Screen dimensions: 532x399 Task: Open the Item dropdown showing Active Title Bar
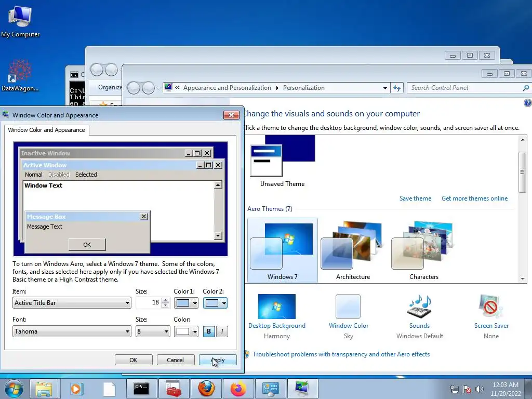point(72,303)
